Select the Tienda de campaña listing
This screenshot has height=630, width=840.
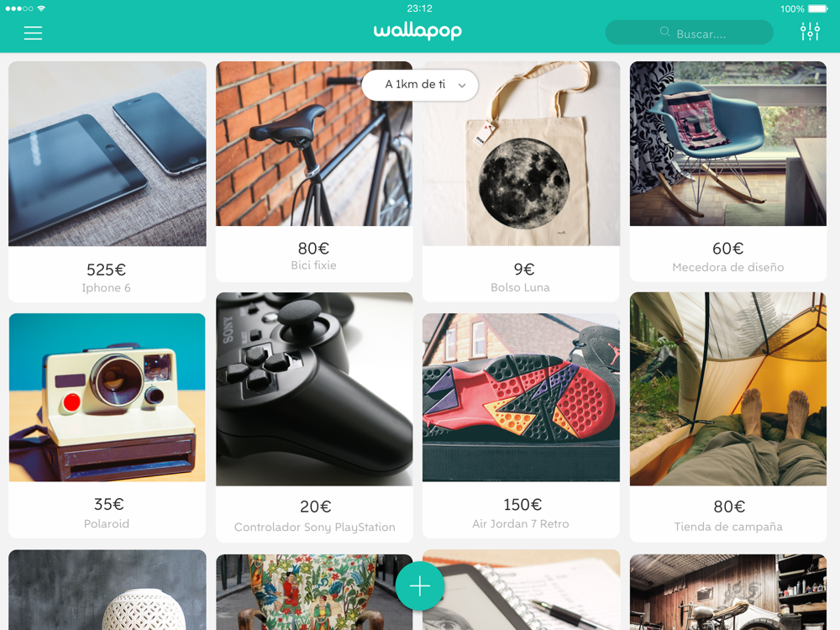(728, 417)
